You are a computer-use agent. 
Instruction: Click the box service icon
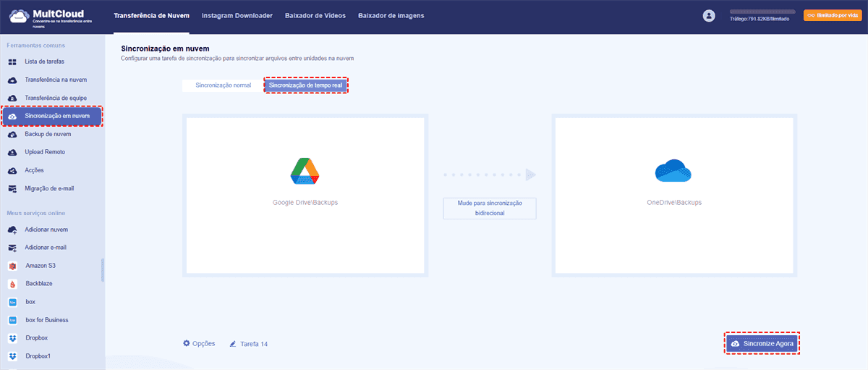coord(12,302)
